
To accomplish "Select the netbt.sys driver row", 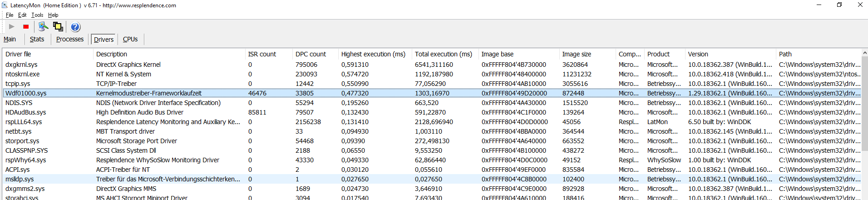I will tap(431, 131).
